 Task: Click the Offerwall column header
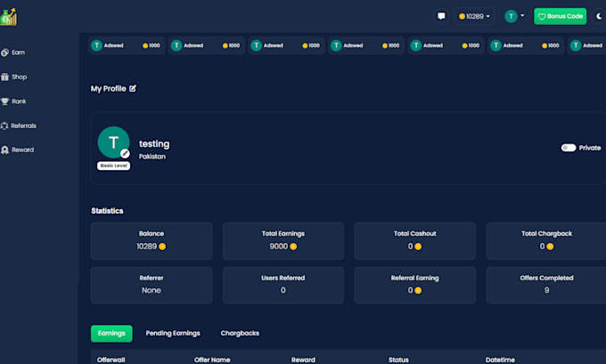[x=111, y=360]
